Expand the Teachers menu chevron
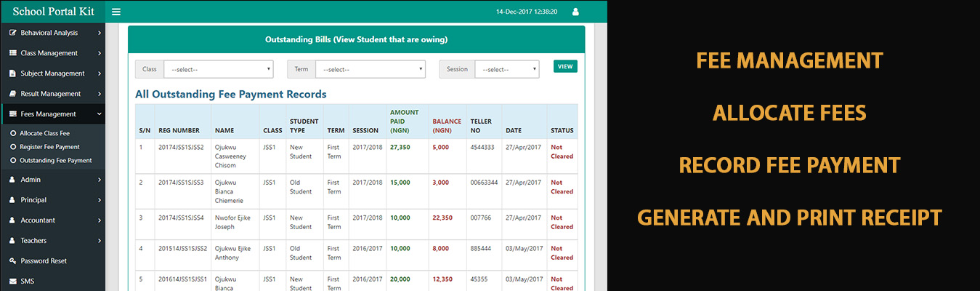The width and height of the screenshot is (980, 291). [99, 241]
